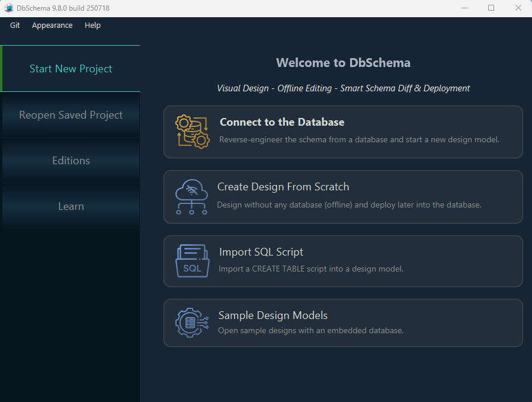This screenshot has height=402, width=532.
Task: Choose Create Design From Scratch heading
Action: click(x=283, y=187)
